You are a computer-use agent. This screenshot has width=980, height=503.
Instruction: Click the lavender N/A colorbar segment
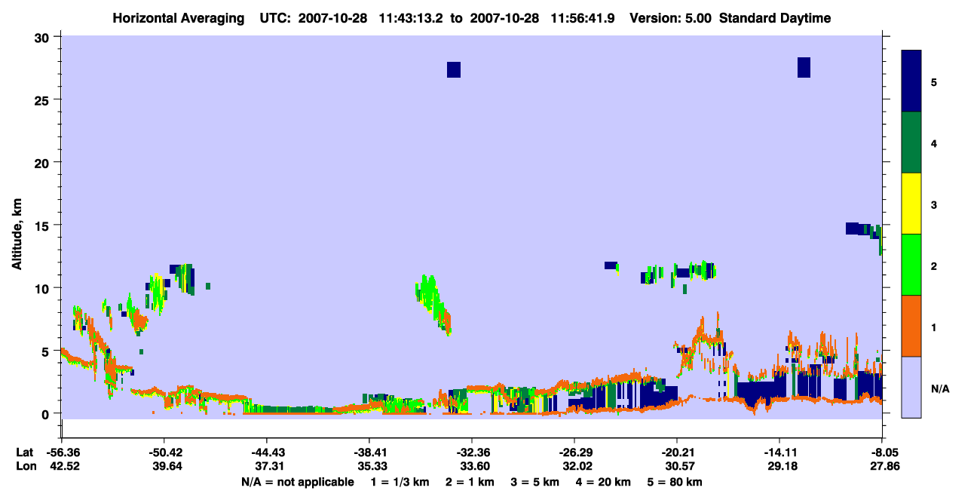(911, 387)
